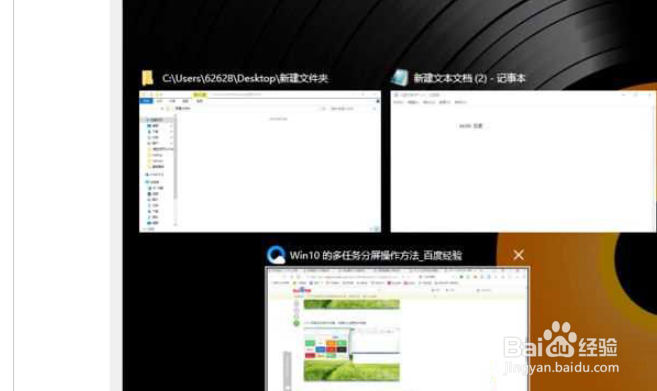Image resolution: width=657 pixels, height=391 pixels.
Task: Click the blue browser icon beside Win10 title
Action: click(276, 255)
